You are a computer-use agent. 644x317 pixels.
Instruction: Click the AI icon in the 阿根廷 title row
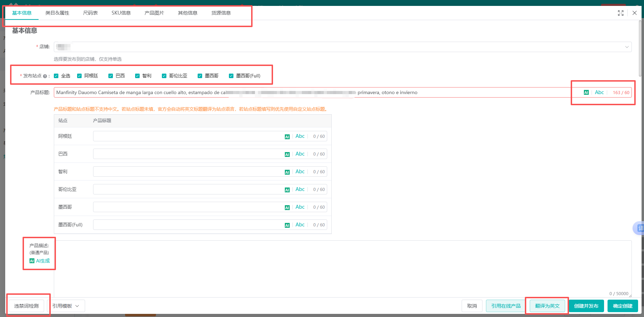point(287,137)
